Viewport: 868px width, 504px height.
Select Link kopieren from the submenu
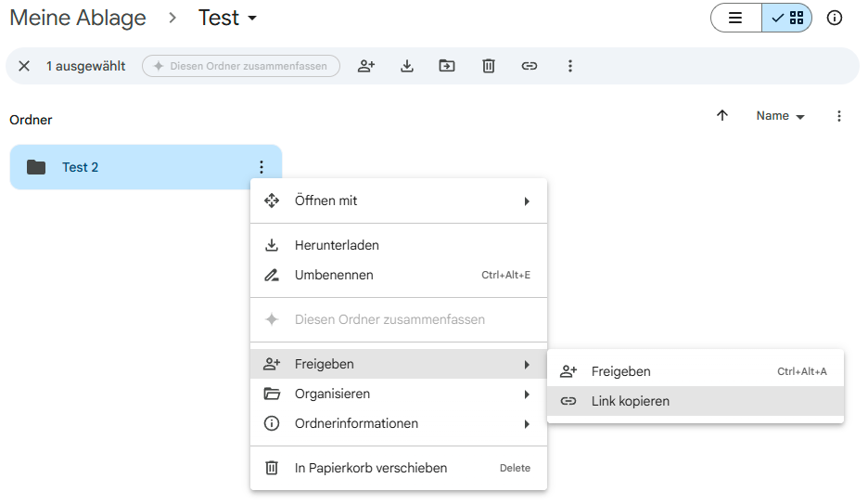coord(631,401)
